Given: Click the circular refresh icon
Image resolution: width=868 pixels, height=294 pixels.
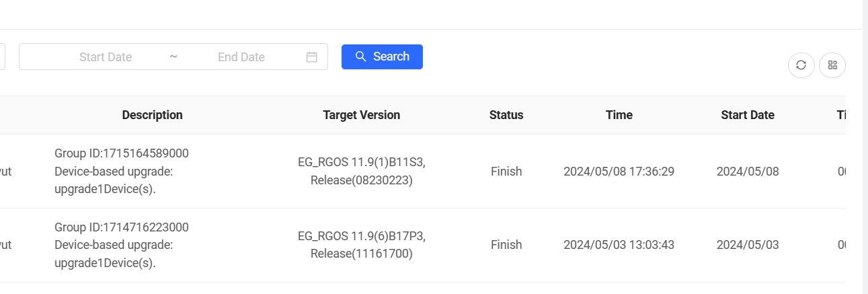Looking at the screenshot, I should click(x=801, y=65).
